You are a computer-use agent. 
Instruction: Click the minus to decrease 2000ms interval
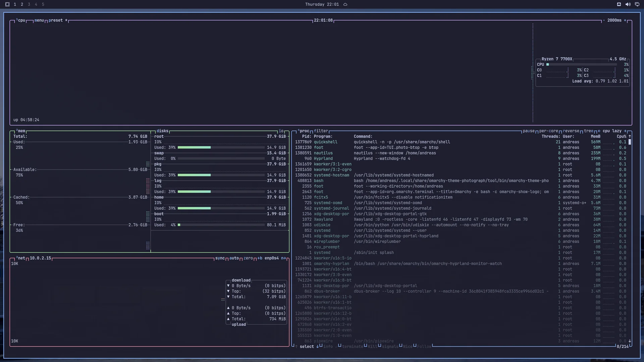pos(604,20)
